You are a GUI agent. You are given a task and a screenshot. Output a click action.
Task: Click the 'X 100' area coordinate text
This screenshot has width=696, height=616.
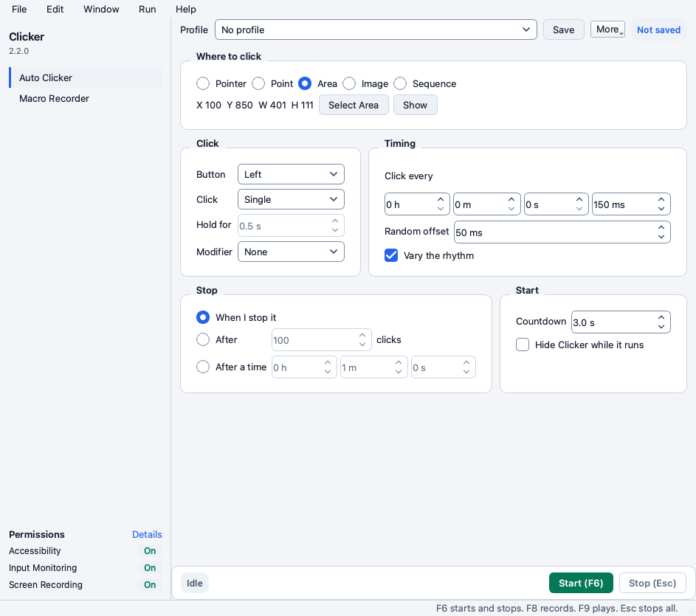pyautogui.click(x=209, y=105)
